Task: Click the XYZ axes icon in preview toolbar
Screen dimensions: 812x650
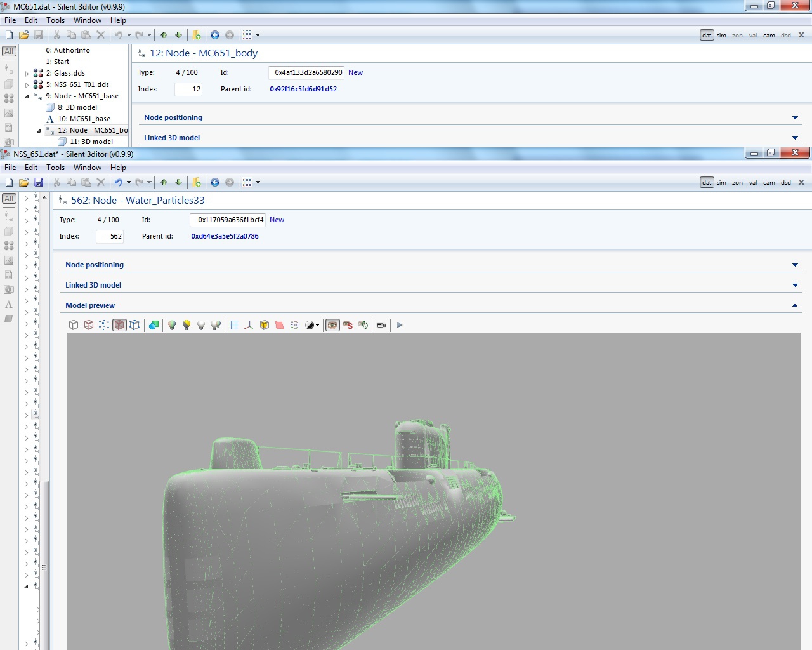Action: tap(249, 325)
